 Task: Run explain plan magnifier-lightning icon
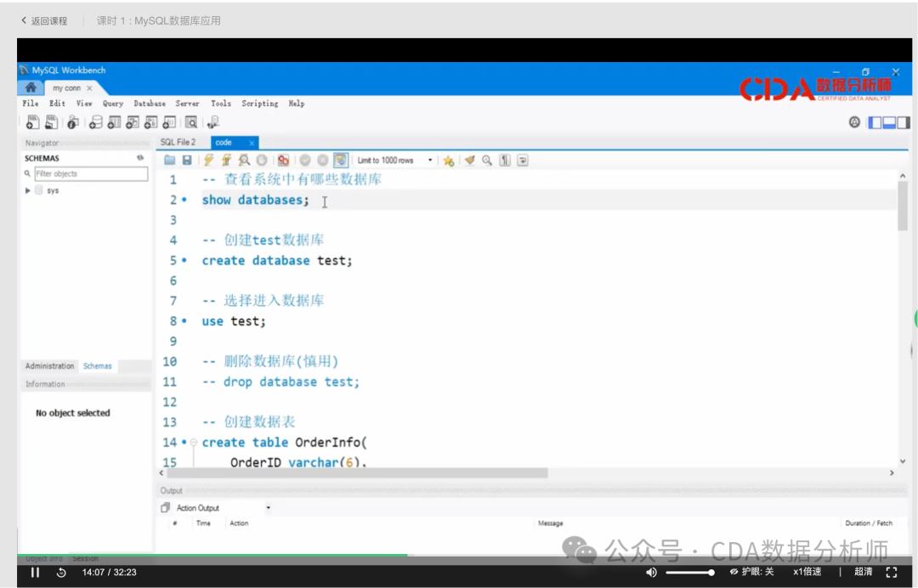point(244,160)
